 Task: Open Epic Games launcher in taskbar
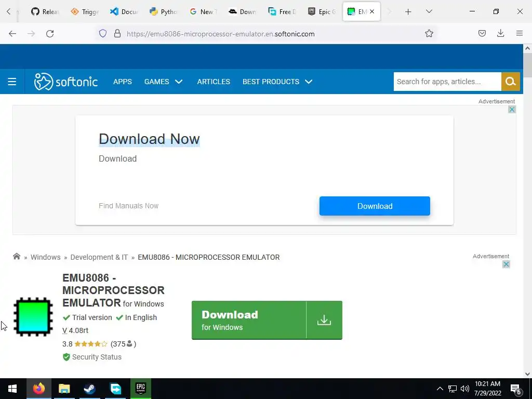coord(140,389)
